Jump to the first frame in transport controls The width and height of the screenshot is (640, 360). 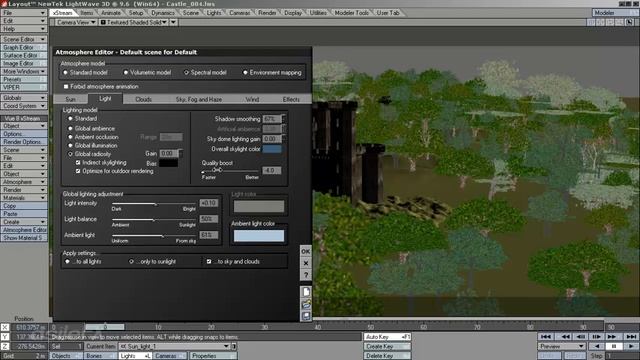546,337
